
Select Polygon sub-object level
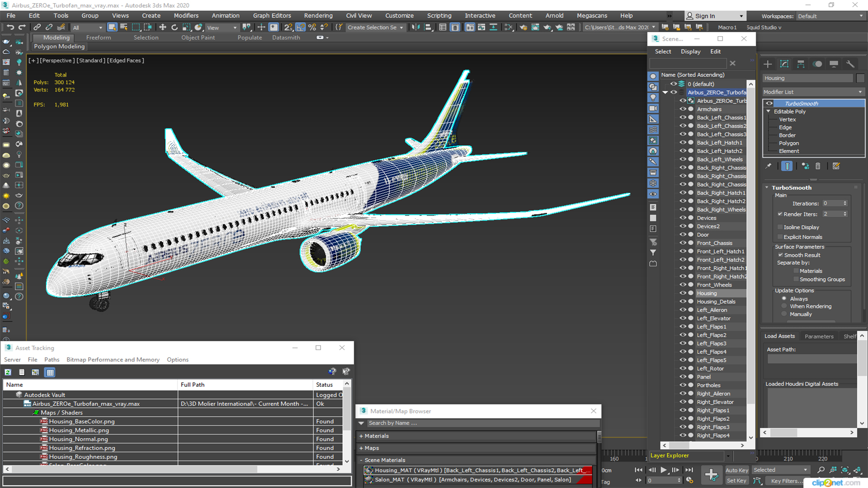(x=788, y=143)
